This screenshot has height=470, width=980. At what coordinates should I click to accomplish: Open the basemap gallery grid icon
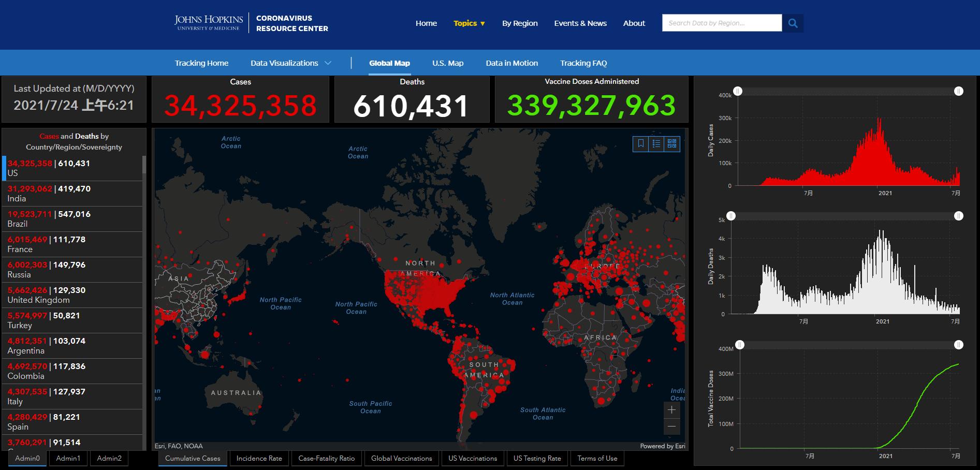point(672,144)
